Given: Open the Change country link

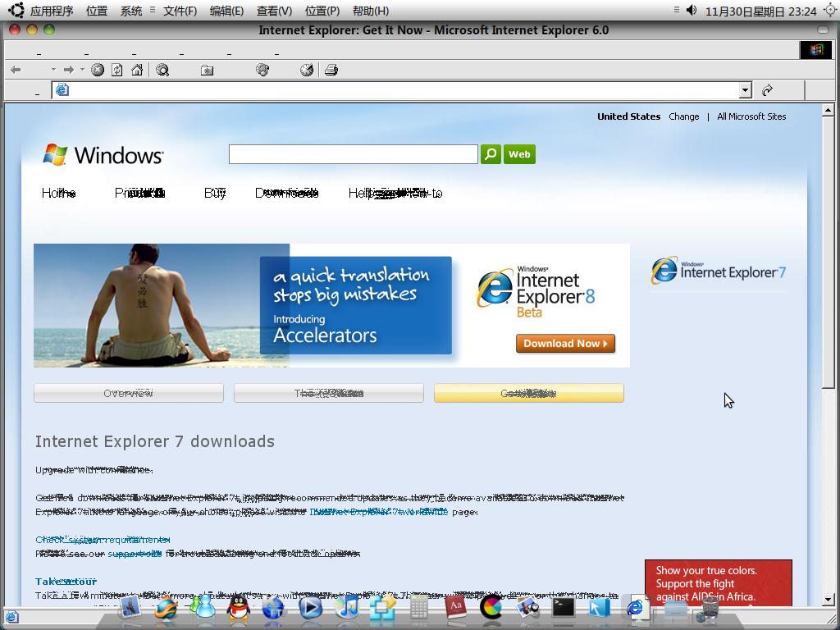Looking at the screenshot, I should click(683, 116).
